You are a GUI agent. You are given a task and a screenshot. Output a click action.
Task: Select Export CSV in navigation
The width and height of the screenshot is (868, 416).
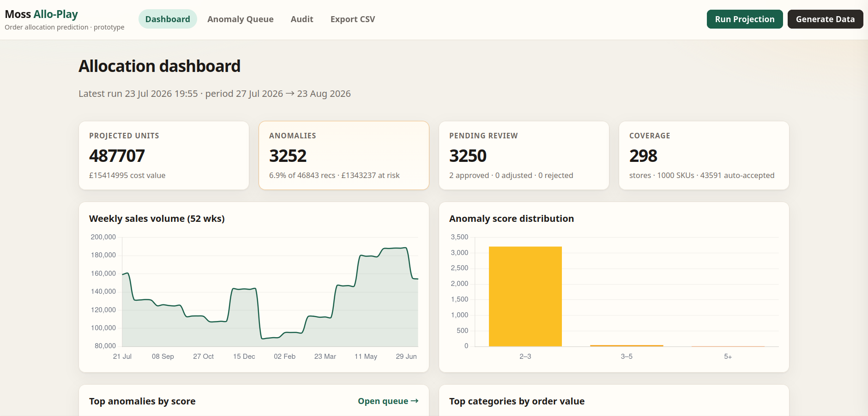click(x=353, y=19)
